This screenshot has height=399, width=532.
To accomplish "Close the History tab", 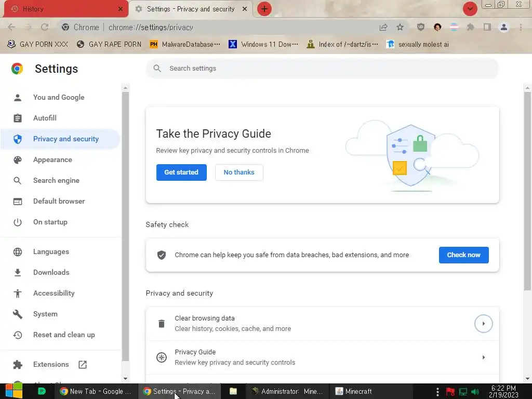I will [121, 9].
